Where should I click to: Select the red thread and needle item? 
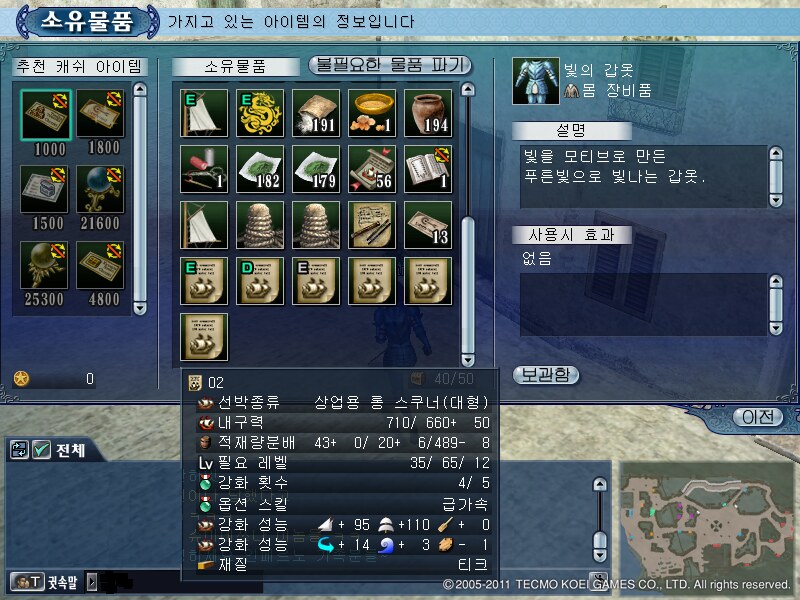(x=204, y=169)
